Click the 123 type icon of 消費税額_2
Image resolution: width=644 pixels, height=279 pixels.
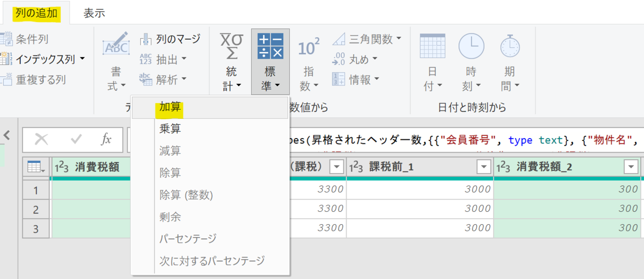[504, 168]
